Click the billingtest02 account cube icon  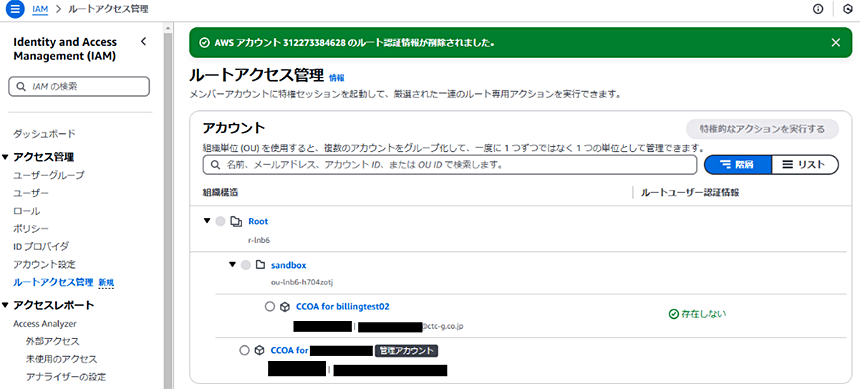(285, 307)
